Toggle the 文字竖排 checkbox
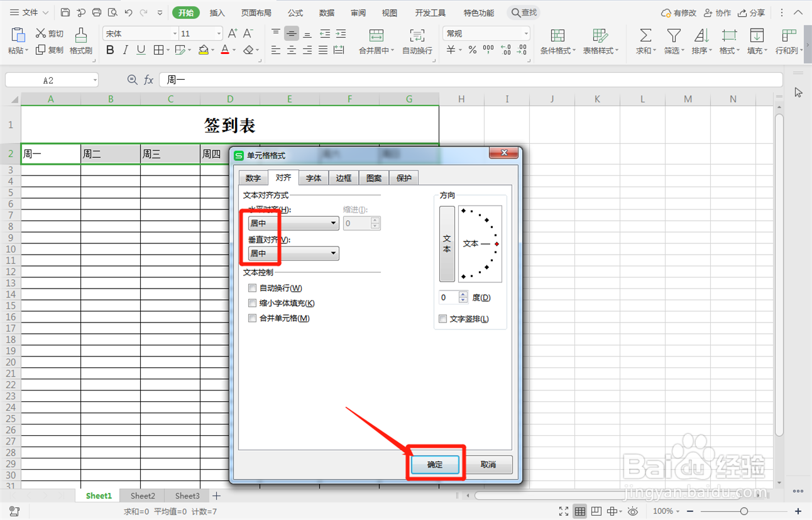The width and height of the screenshot is (812, 520). pyautogui.click(x=442, y=319)
